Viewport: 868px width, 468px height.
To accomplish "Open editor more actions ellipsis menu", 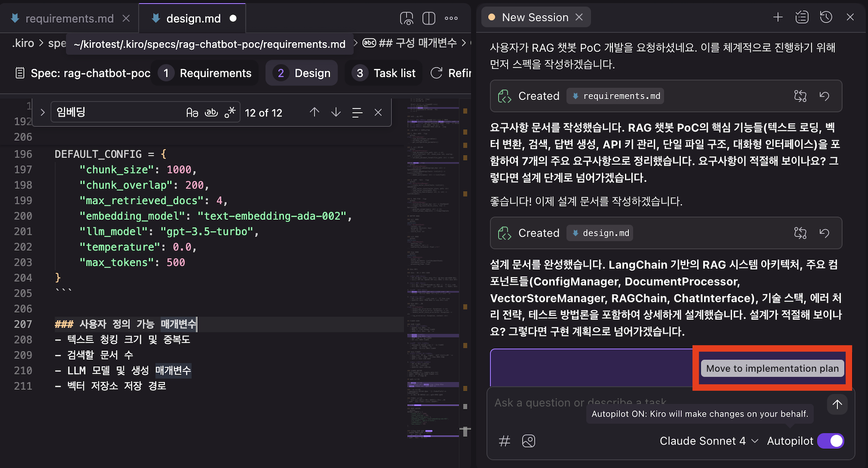I will click(451, 18).
